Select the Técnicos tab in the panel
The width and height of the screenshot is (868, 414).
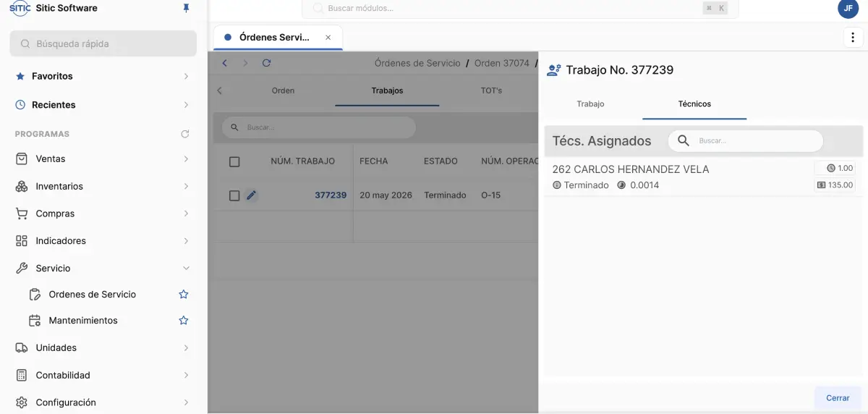point(694,104)
